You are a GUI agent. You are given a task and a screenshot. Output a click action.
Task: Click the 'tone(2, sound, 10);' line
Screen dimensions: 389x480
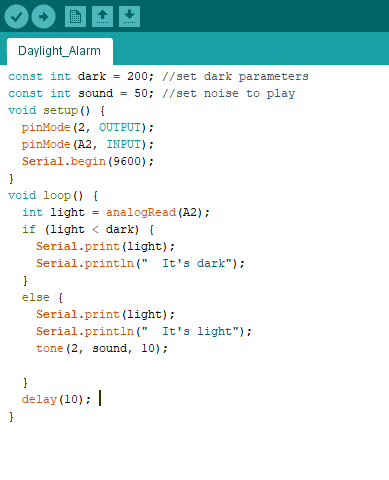[x=102, y=348]
